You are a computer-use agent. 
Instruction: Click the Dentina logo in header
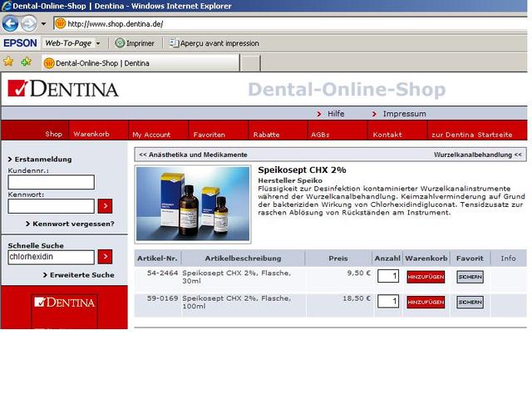click(63, 88)
